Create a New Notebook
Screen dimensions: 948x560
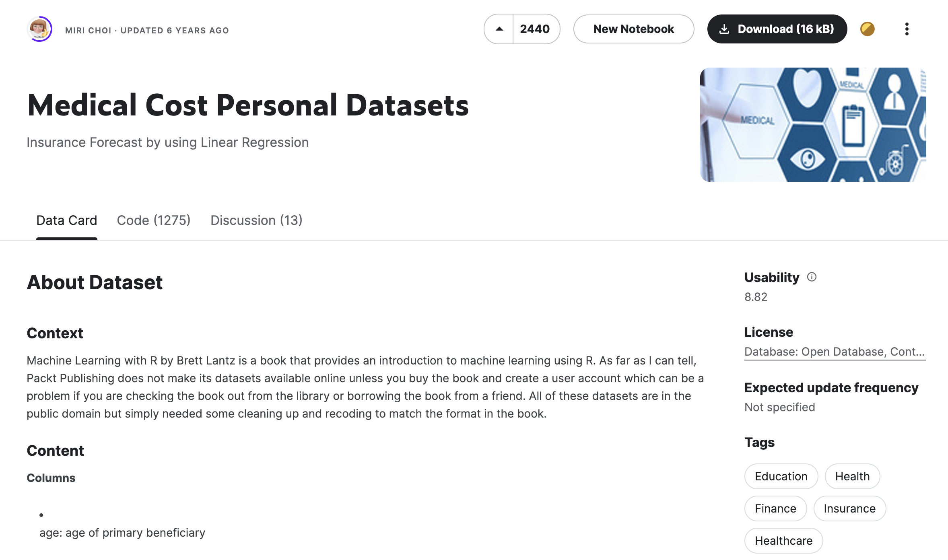point(633,29)
